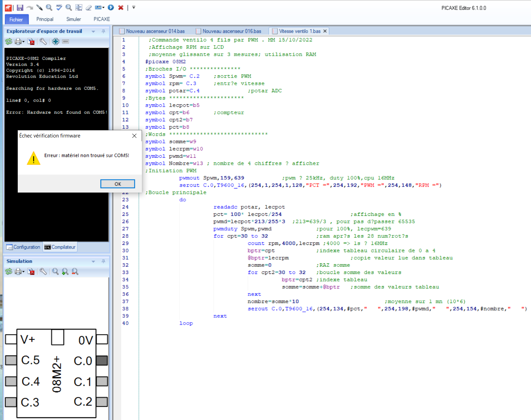Click zoom out magnifier in Simulation panel
531x420 pixels.
75,272
